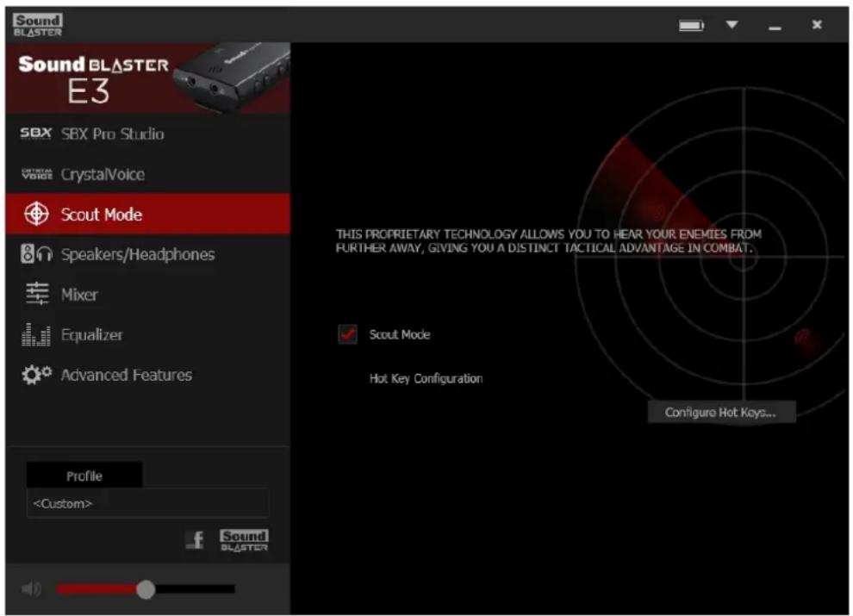Click Configure Hot Keys button

coord(721,412)
